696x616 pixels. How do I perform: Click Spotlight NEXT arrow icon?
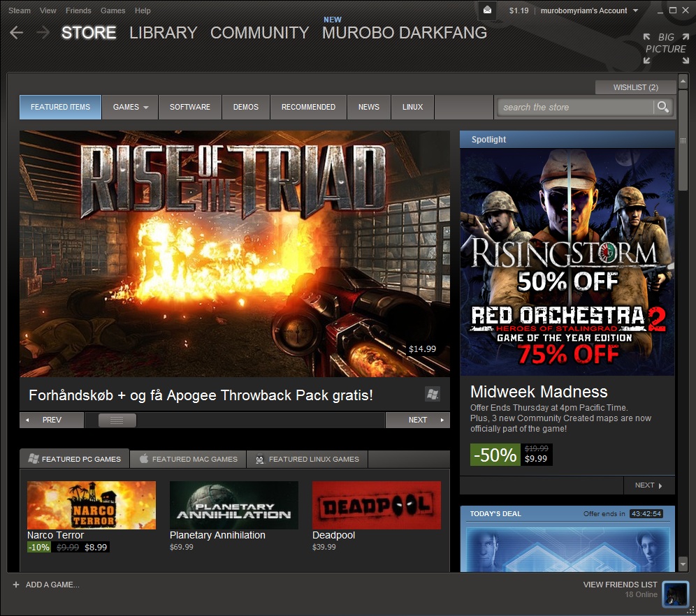pyautogui.click(x=660, y=485)
